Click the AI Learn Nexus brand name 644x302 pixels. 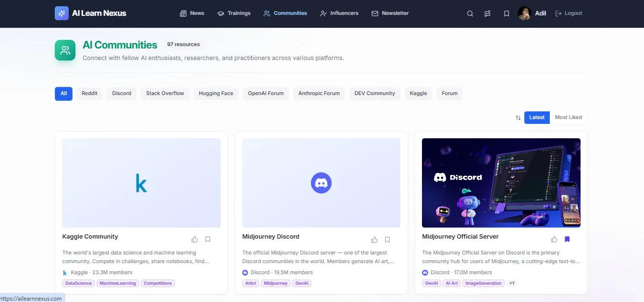[x=99, y=13]
